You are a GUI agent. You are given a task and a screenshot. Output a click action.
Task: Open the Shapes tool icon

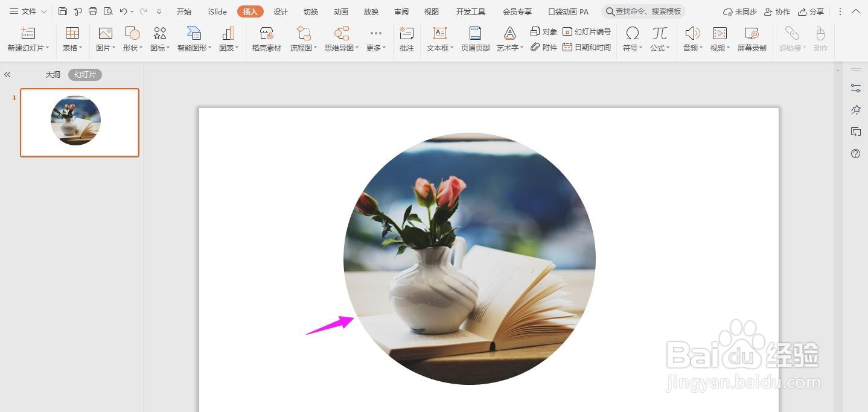tap(132, 33)
